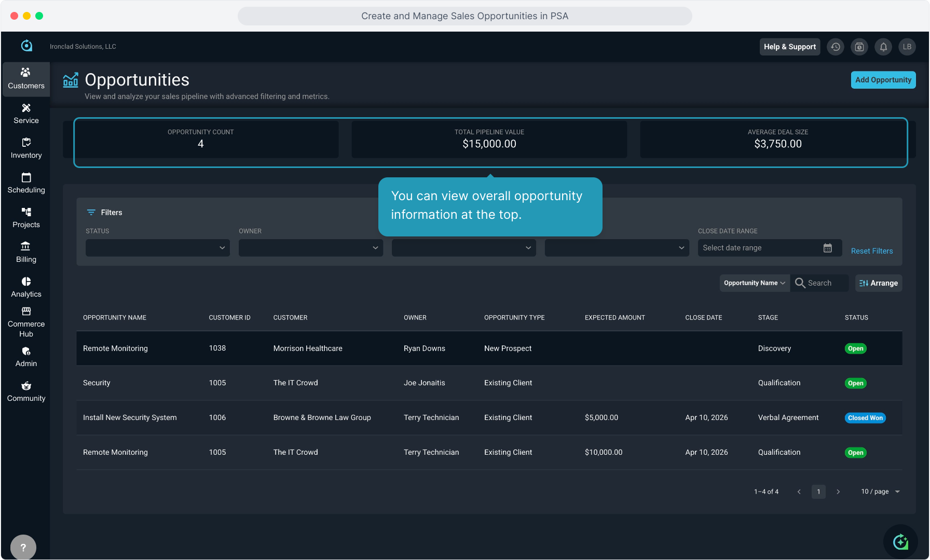The height and width of the screenshot is (560, 930).
Task: Open the Opportunity Name search field selector
Action: coord(754,283)
